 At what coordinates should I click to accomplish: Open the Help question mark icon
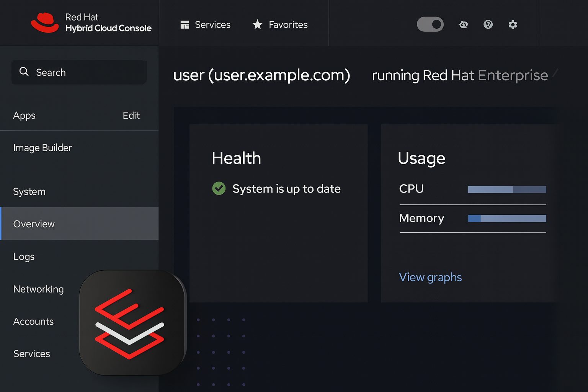point(488,24)
